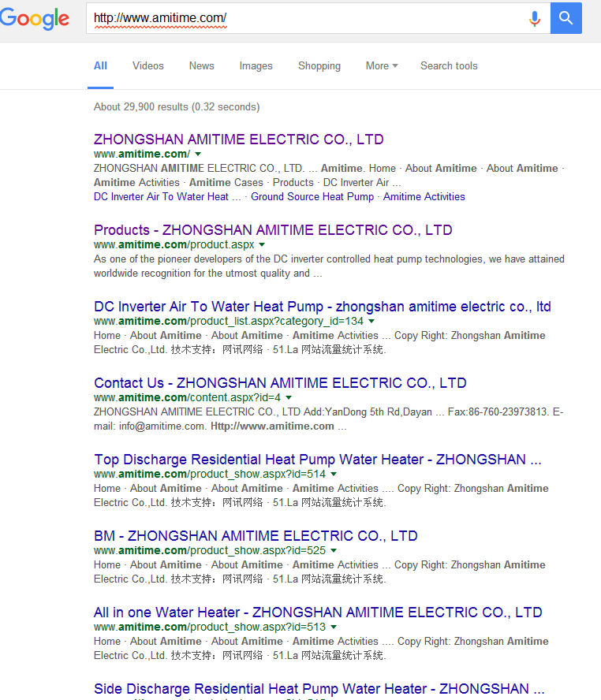
Task: Expand arrow next to product_show.aspx?id=514 URL
Action: [333, 474]
